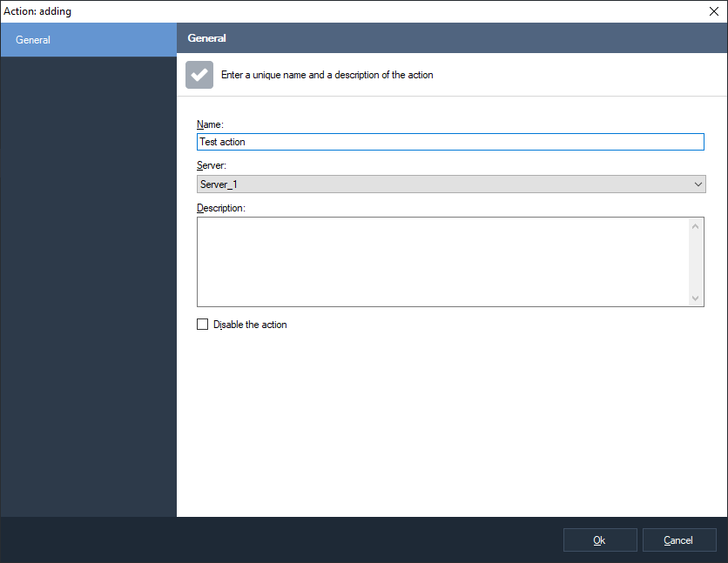Click the "Disable the action" label text
The height and width of the screenshot is (563, 728).
(250, 325)
